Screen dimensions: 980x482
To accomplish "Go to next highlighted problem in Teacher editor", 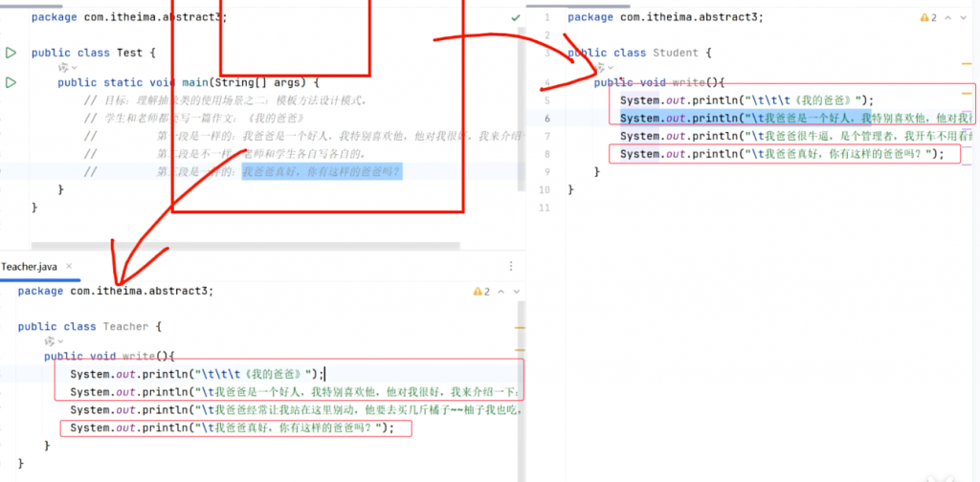I will (516, 291).
